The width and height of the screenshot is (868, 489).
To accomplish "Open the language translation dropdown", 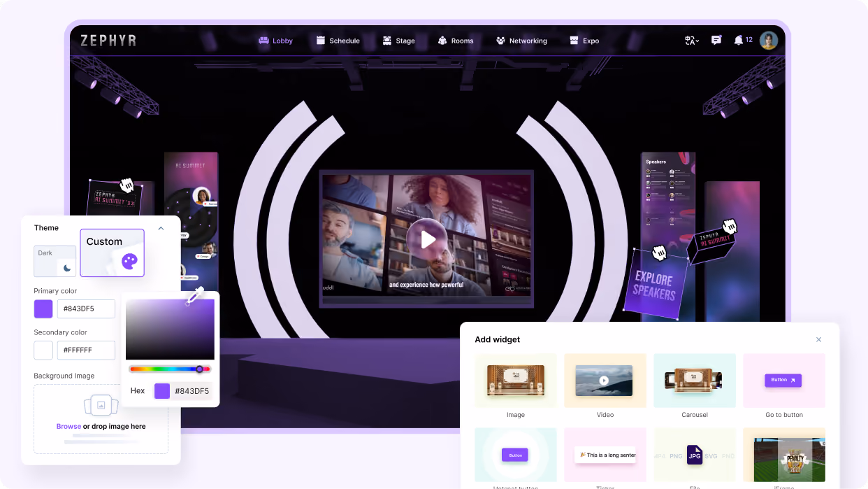I will point(692,41).
